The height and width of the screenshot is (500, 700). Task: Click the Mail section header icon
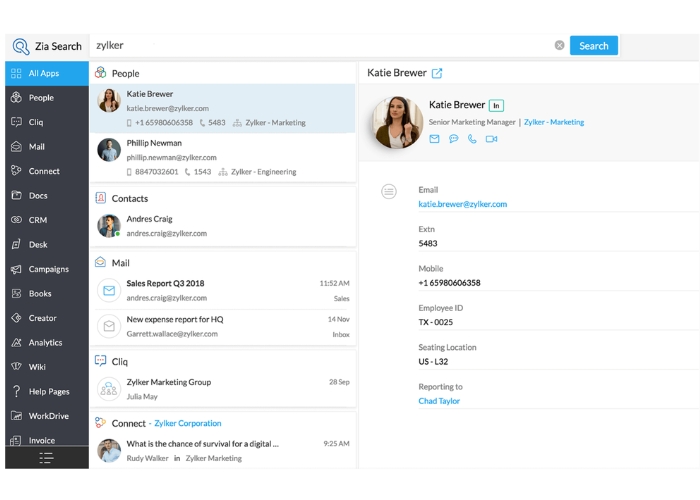[x=100, y=262]
